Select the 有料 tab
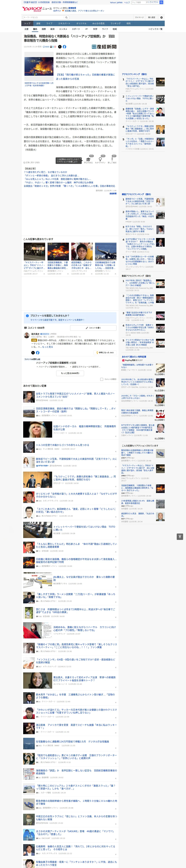The height and width of the screenshot is (868, 186). pos(128,24)
